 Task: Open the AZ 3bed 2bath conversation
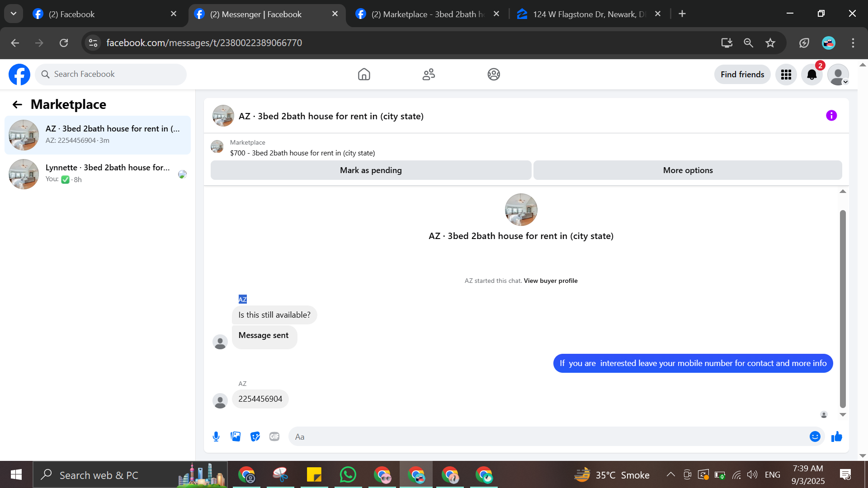pyautogui.click(x=98, y=135)
